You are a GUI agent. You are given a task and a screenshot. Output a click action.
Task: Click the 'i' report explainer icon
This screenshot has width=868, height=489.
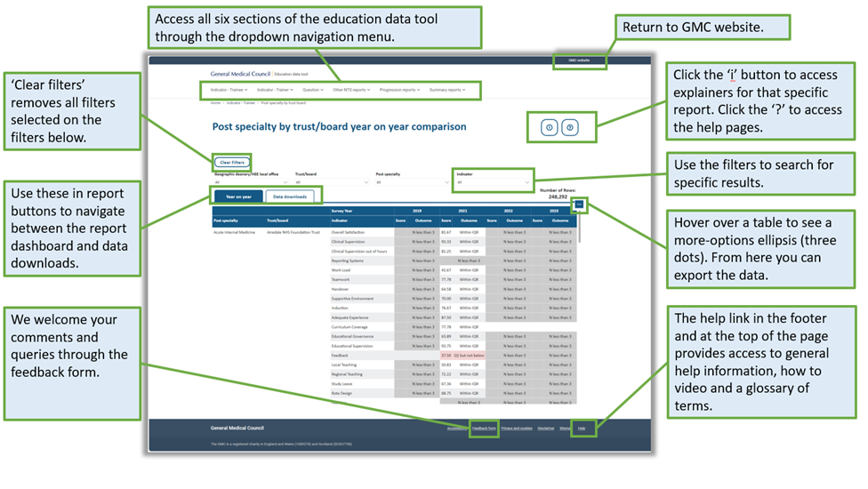coord(549,128)
